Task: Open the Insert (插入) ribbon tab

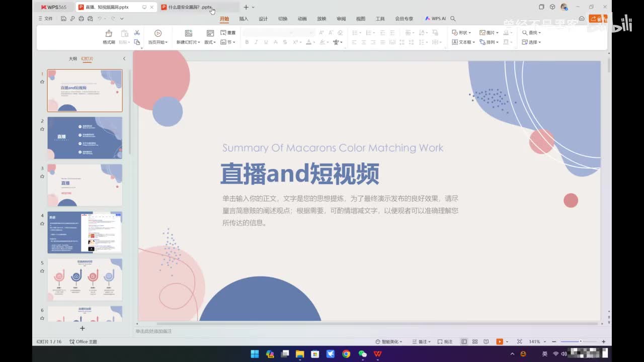Action: (x=244, y=19)
